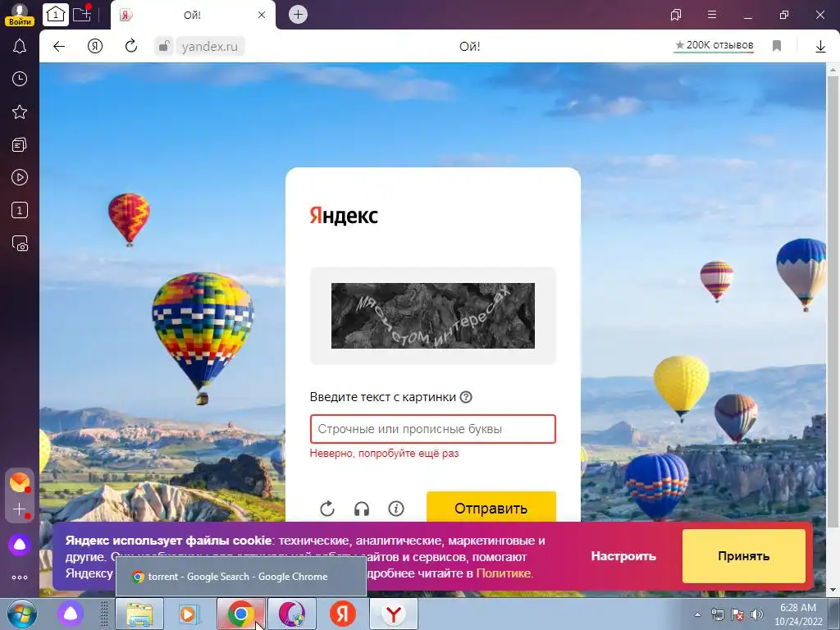This screenshot has height=630, width=840.
Task: Open the bookmarks collections icon in title bar
Action: tap(676, 15)
